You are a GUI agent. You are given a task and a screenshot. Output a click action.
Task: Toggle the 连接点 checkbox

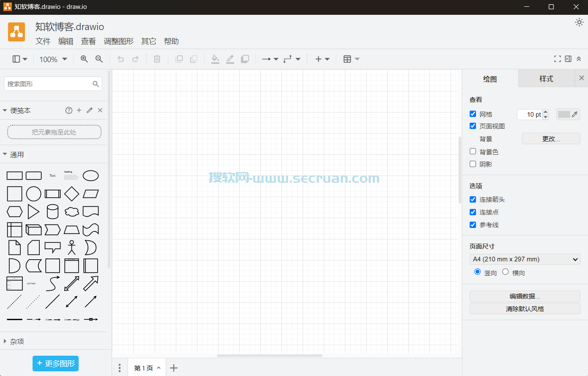473,212
